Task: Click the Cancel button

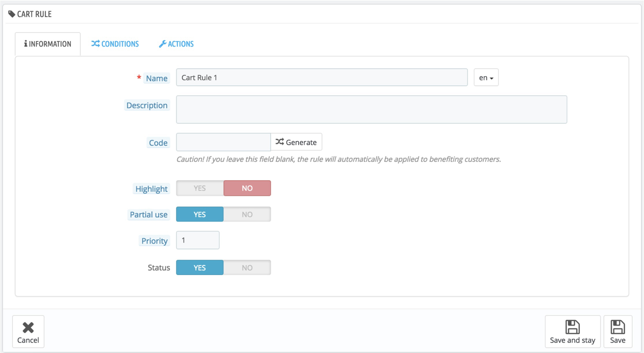Action: pyautogui.click(x=27, y=333)
